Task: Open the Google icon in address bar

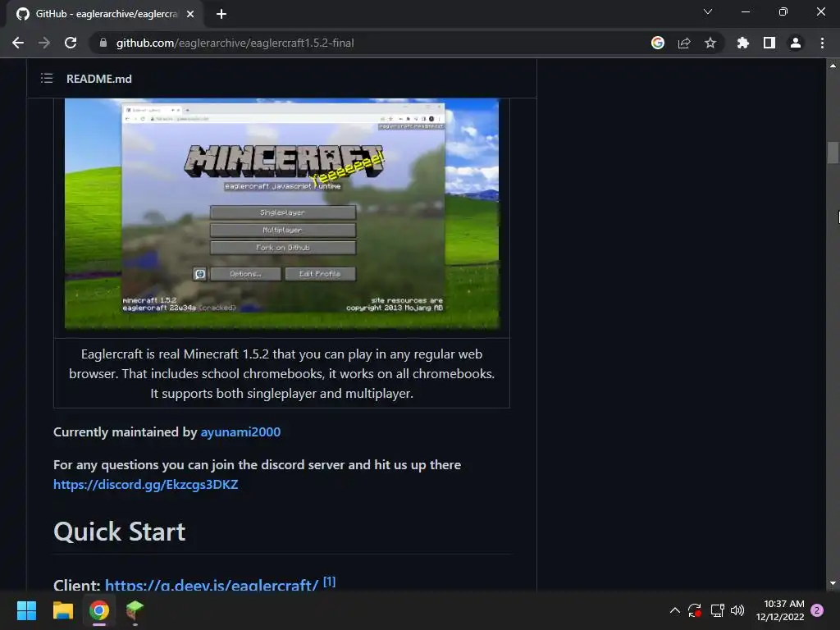Action: coord(658,43)
